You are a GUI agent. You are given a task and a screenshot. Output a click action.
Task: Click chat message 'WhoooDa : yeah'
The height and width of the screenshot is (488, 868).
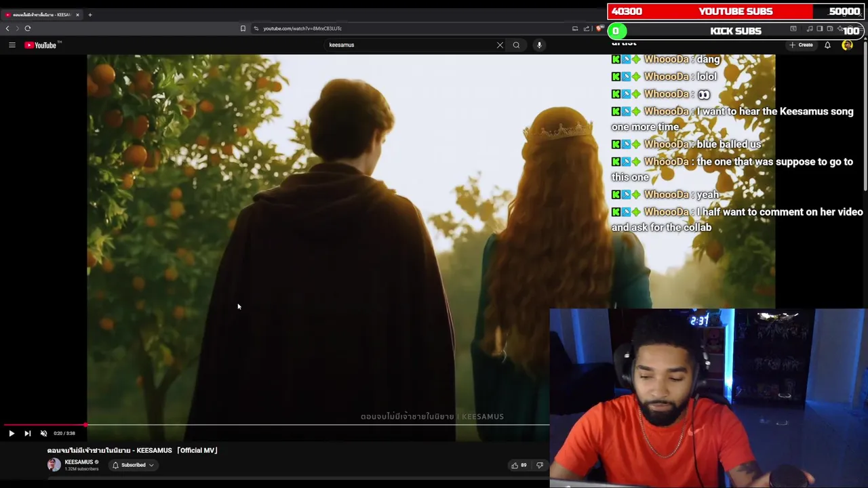665,195
